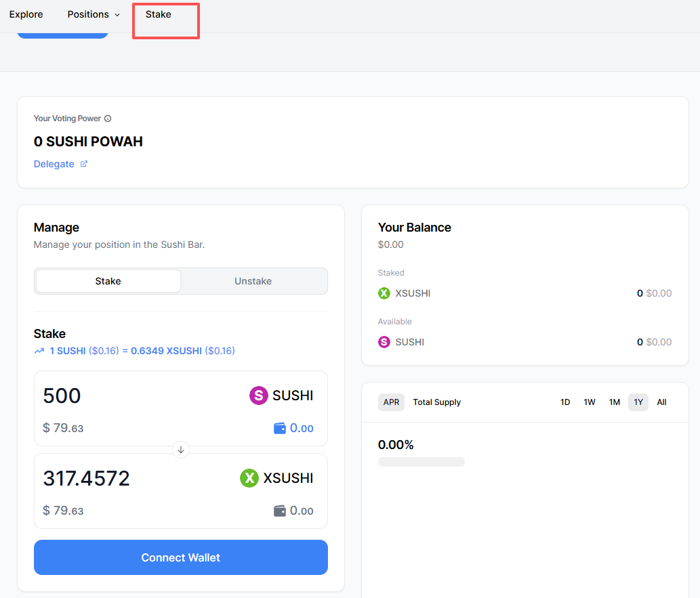Viewport: 700px width, 598px height.
Task: Set chart range to All
Action: point(661,402)
